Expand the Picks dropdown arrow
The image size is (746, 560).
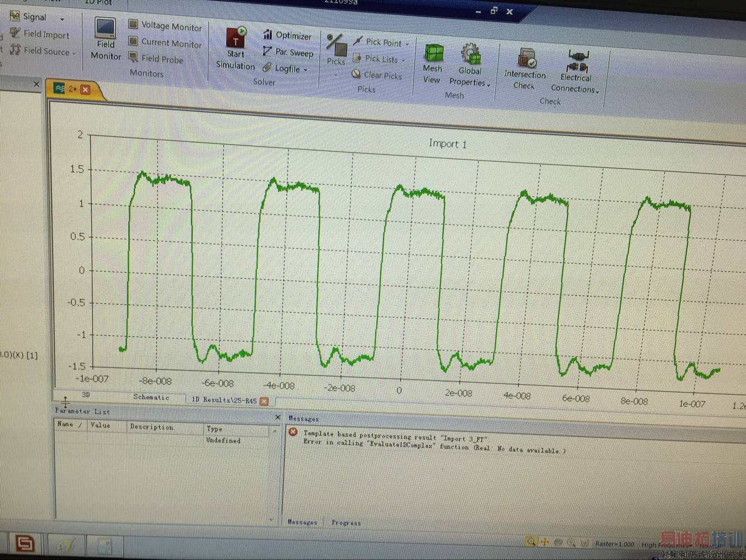(x=336, y=75)
